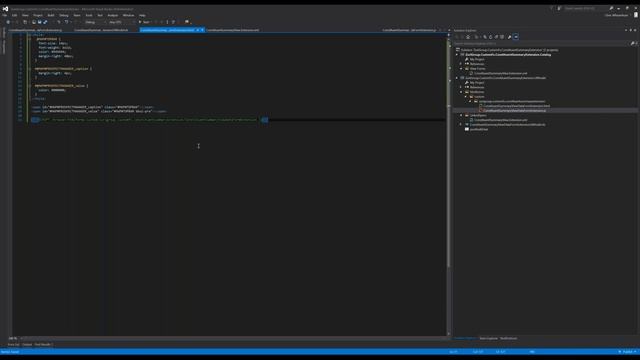Switch to the Notifications bottom tab
The image size is (640, 360).
[509, 338]
